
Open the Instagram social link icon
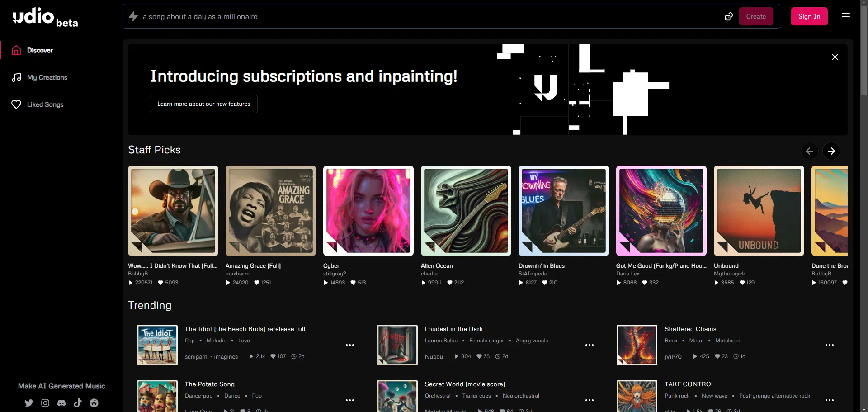[x=45, y=403]
